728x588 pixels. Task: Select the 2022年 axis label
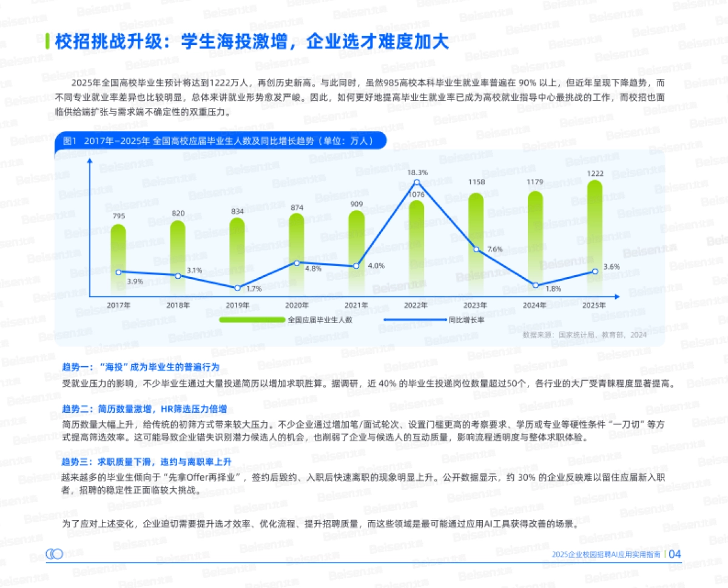pos(416,305)
